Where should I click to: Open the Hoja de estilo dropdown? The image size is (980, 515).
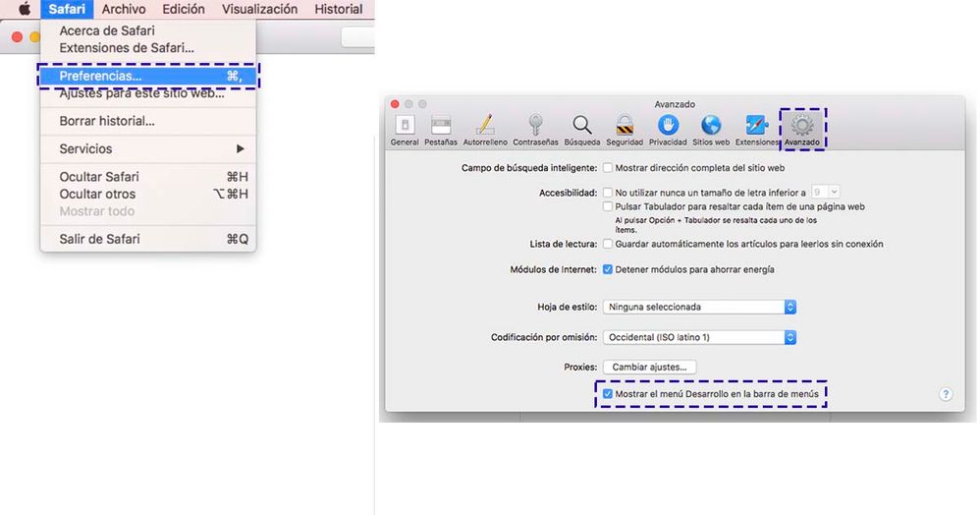click(x=699, y=308)
